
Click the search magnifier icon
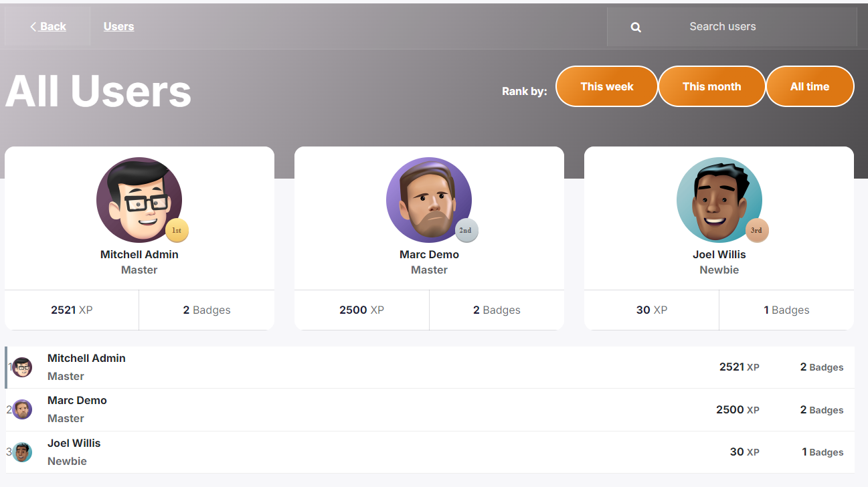pos(636,27)
